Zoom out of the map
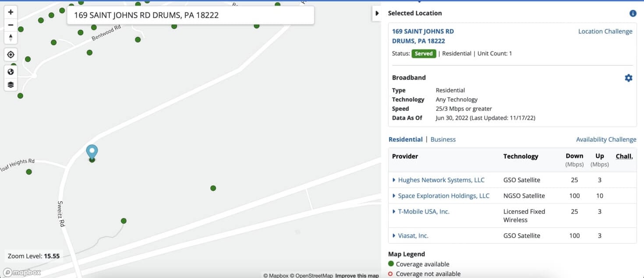 [x=11, y=25]
